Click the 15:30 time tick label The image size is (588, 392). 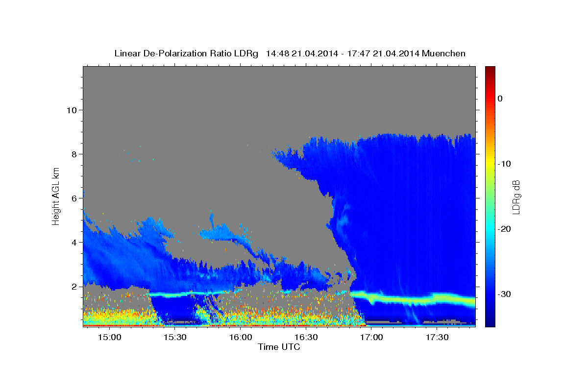pyautogui.click(x=175, y=338)
